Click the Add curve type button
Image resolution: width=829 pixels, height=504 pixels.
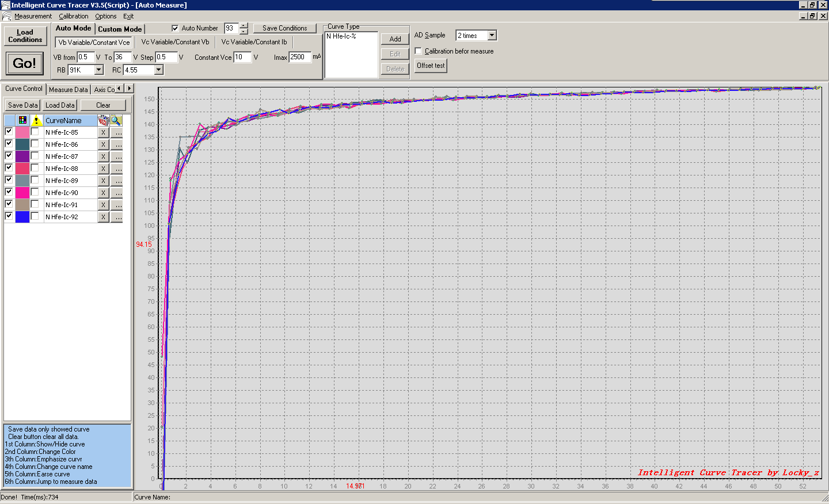coord(395,39)
